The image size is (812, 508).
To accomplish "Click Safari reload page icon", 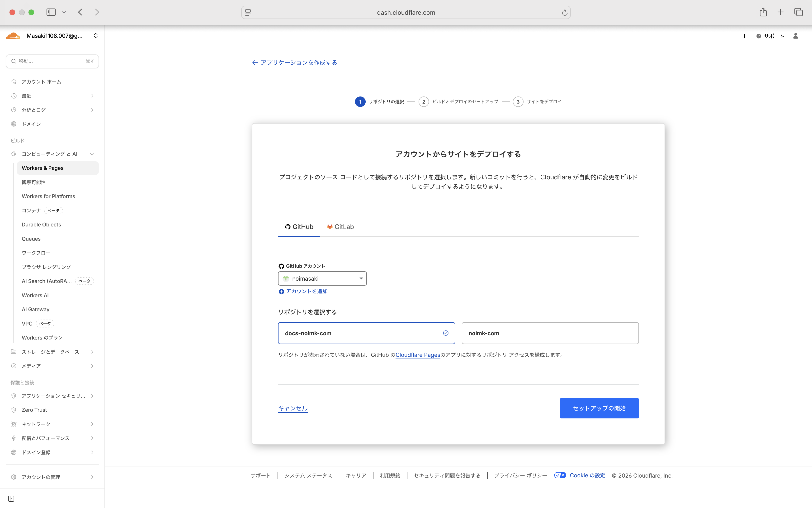I will click(x=565, y=12).
